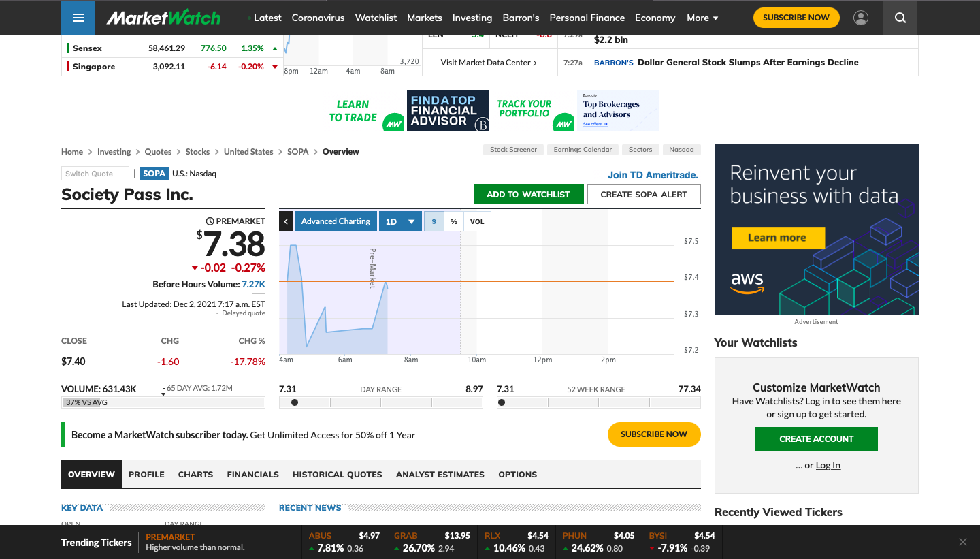The height and width of the screenshot is (559, 980).
Task: Click Create Account button
Action: click(x=817, y=439)
